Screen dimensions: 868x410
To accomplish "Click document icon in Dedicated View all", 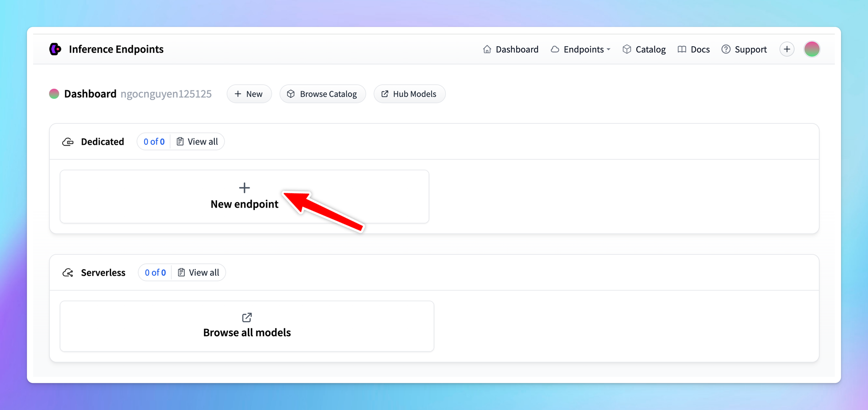I will (180, 141).
